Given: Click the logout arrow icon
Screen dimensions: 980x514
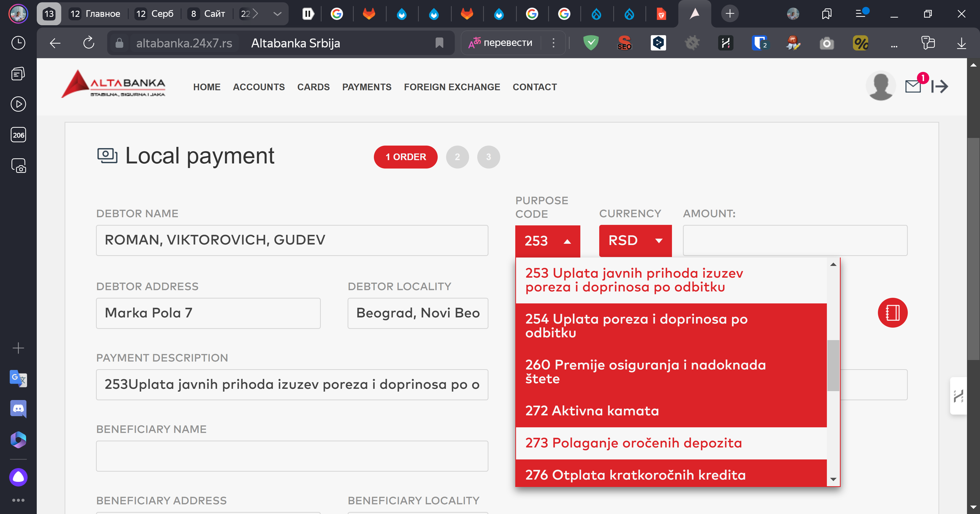Looking at the screenshot, I should (x=939, y=87).
